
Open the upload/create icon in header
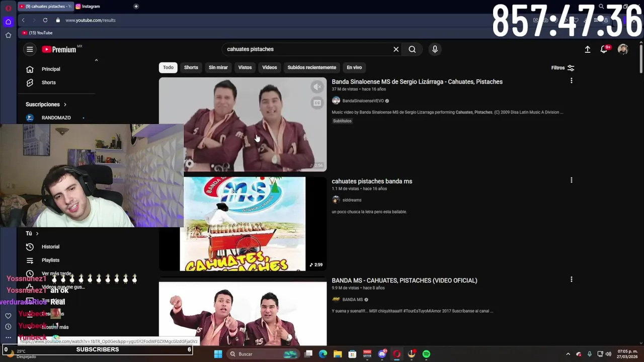587,49
